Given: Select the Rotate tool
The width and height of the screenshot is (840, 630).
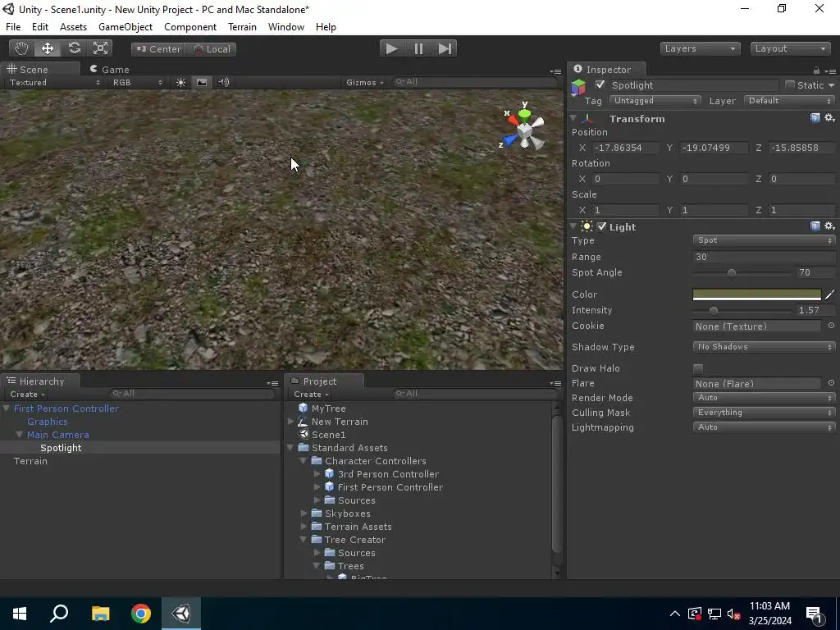Looking at the screenshot, I should (74, 48).
